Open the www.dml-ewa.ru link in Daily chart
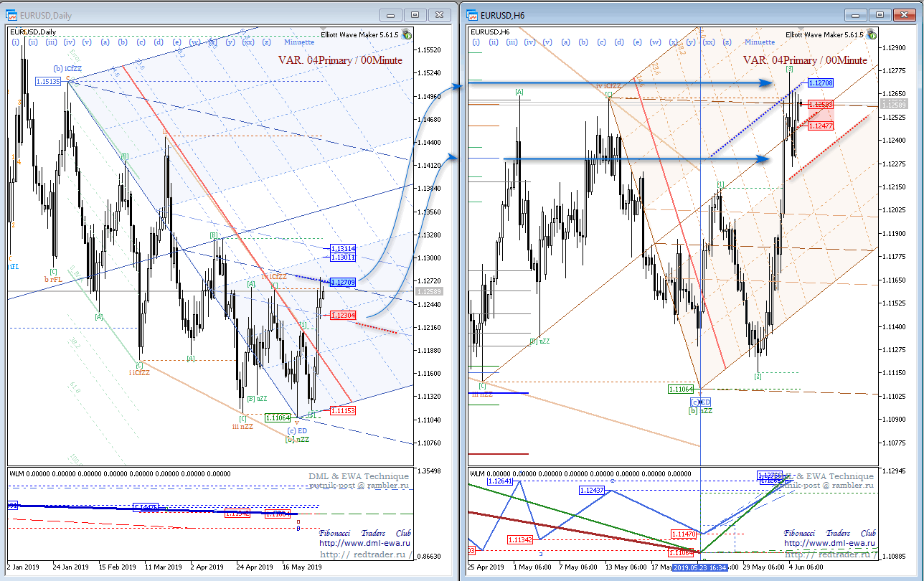 coord(366,544)
